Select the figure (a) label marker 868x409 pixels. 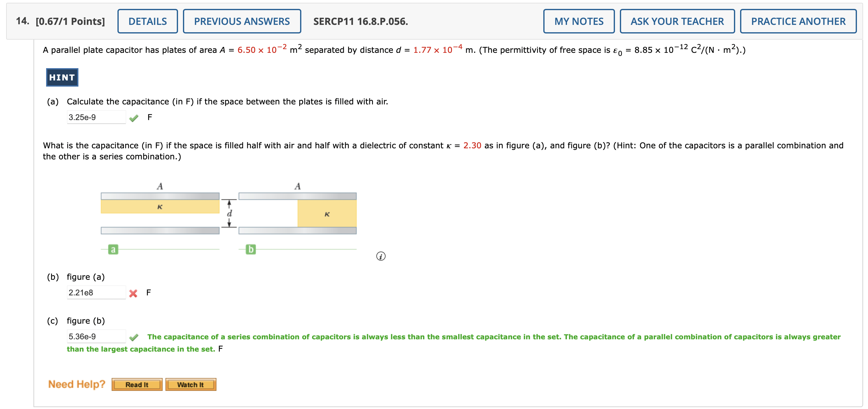click(x=113, y=249)
